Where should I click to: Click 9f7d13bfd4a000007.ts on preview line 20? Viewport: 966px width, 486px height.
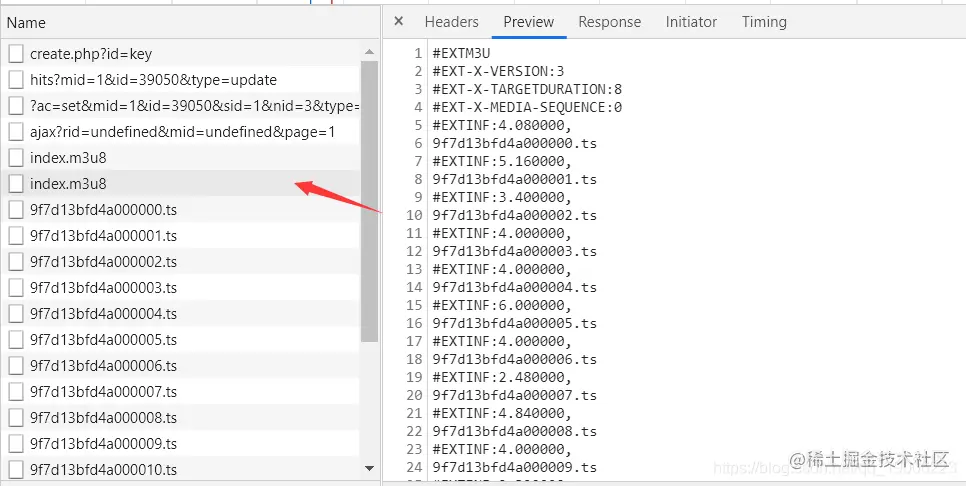pyautogui.click(x=514, y=395)
